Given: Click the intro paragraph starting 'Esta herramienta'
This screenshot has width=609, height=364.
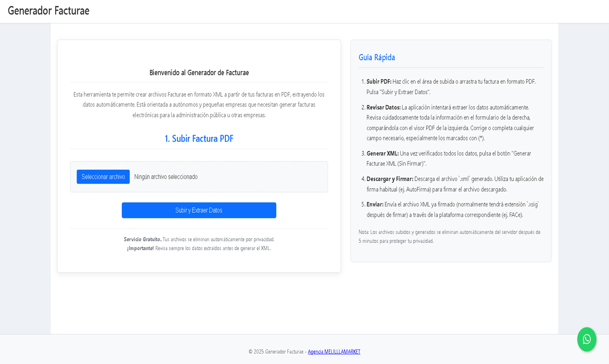Looking at the screenshot, I should [x=199, y=105].
